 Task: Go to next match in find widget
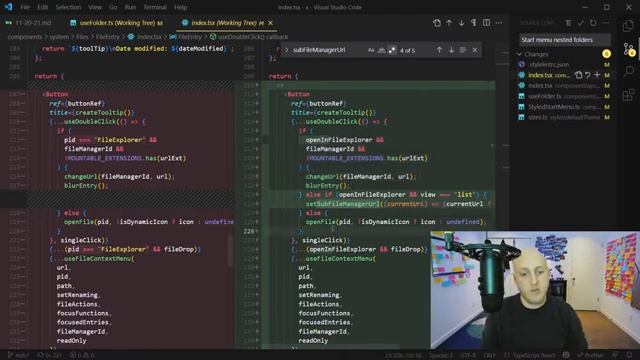coord(451,50)
